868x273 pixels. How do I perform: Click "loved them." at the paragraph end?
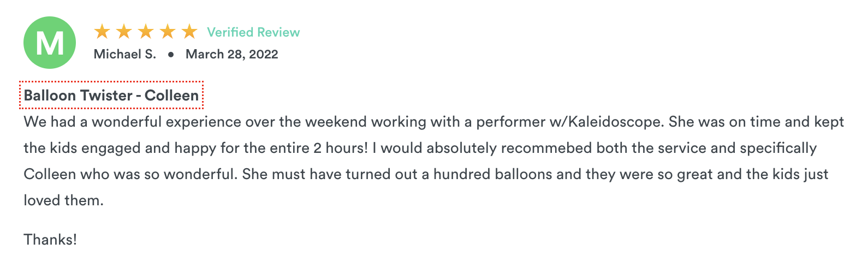click(x=63, y=200)
